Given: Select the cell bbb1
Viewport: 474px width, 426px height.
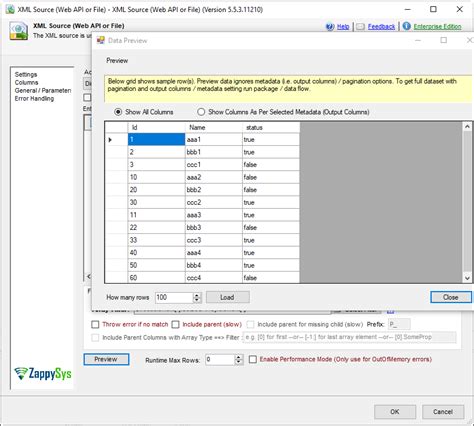Looking at the screenshot, I should pos(214,152).
